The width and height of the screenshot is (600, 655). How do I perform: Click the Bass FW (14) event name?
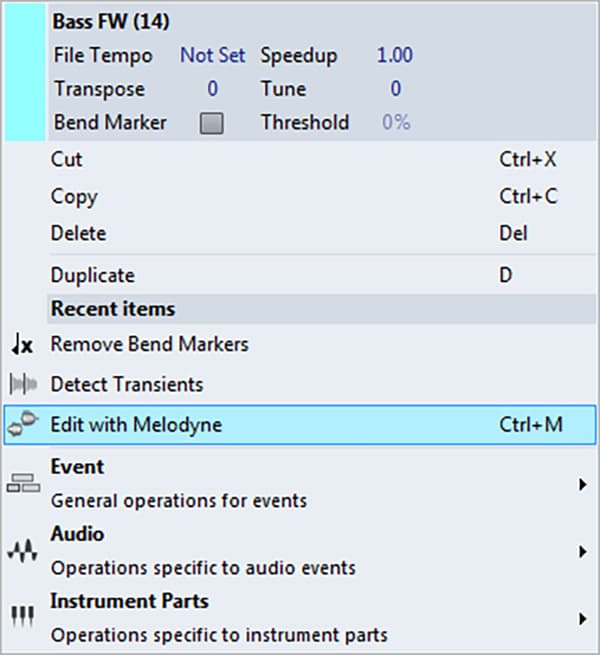pyautogui.click(x=110, y=21)
